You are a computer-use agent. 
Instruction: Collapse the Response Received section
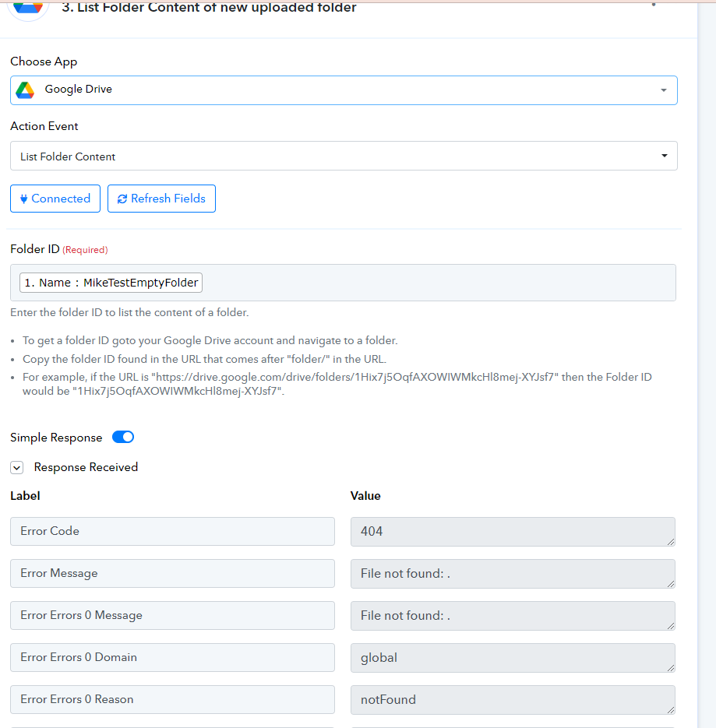pos(16,467)
